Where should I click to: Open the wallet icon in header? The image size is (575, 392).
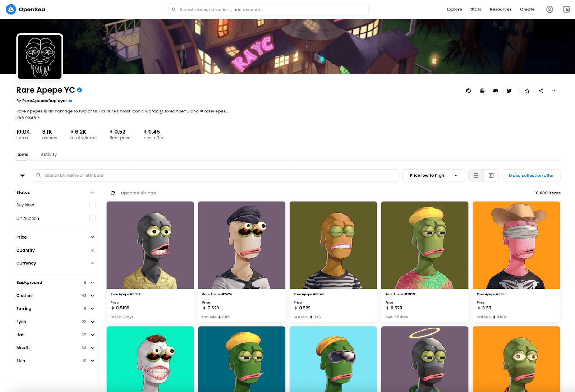[566, 9]
